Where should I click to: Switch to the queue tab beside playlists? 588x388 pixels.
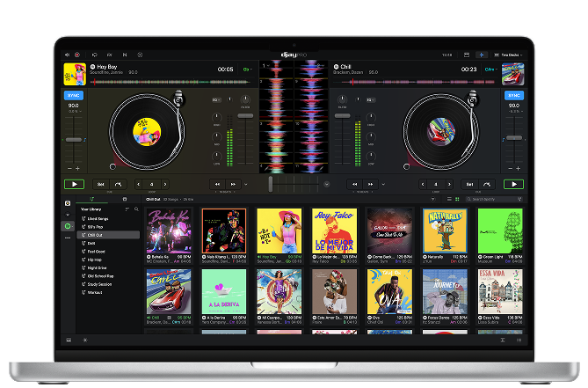125,199
